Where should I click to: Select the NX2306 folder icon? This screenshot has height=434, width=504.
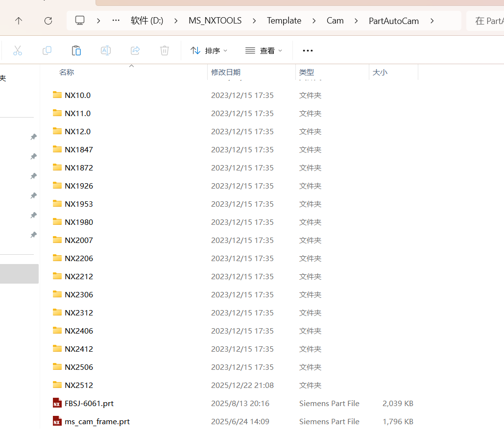coord(57,294)
